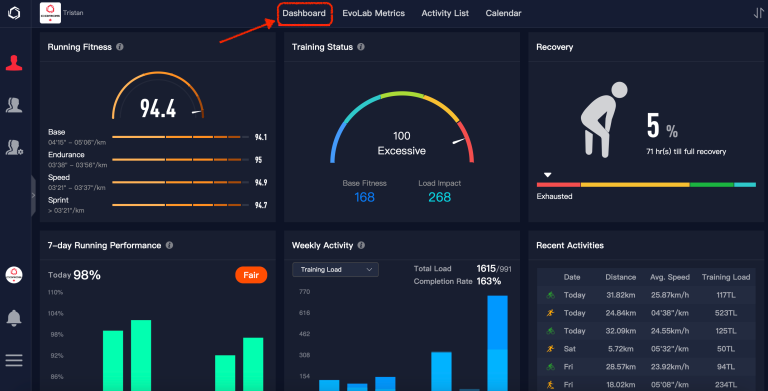Open the red personal profile sidebar icon
The image size is (768, 391).
point(14,63)
